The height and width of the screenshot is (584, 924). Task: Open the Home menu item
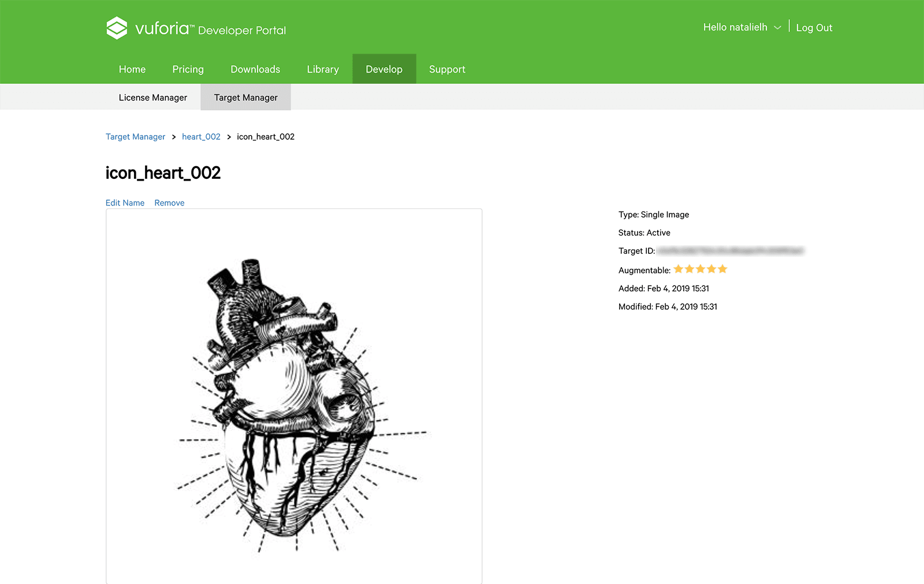(132, 69)
